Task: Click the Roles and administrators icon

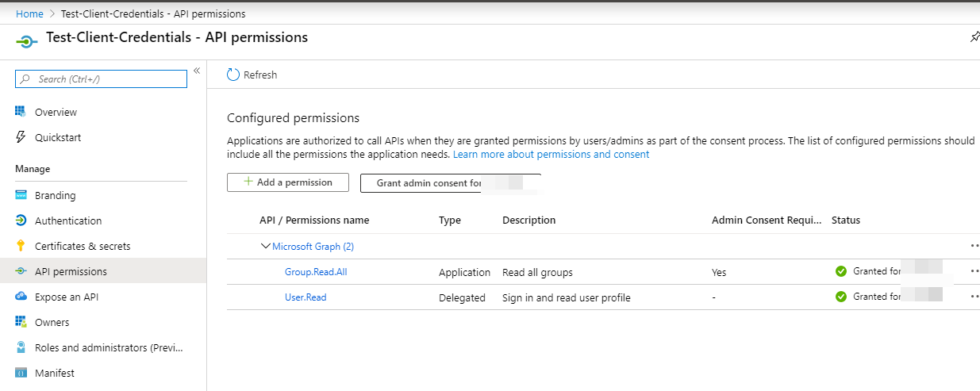Action: [x=21, y=347]
